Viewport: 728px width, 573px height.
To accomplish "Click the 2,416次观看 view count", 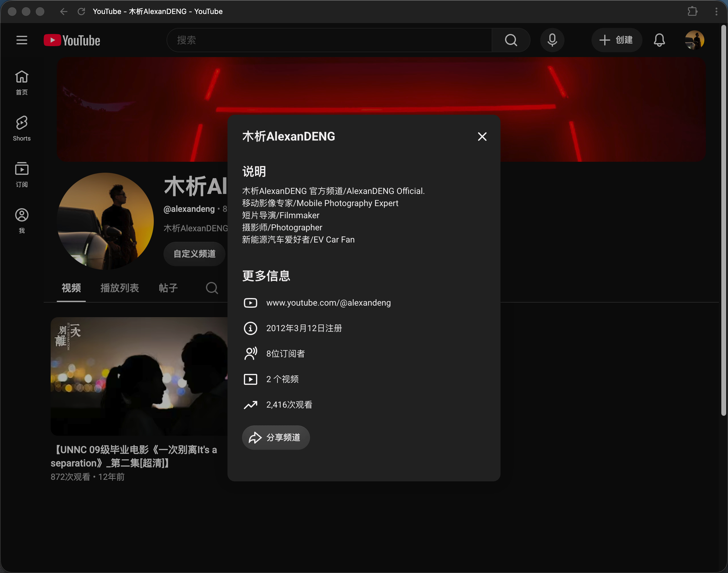I will tap(289, 405).
